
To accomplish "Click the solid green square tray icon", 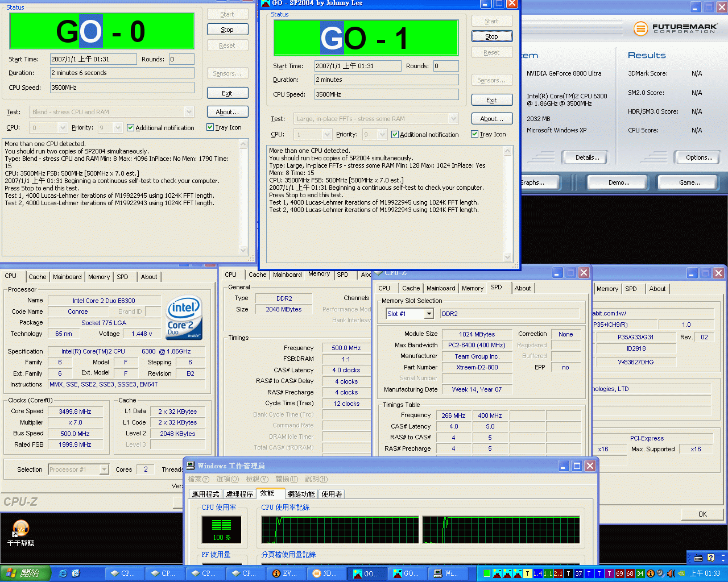I will click(x=486, y=573).
